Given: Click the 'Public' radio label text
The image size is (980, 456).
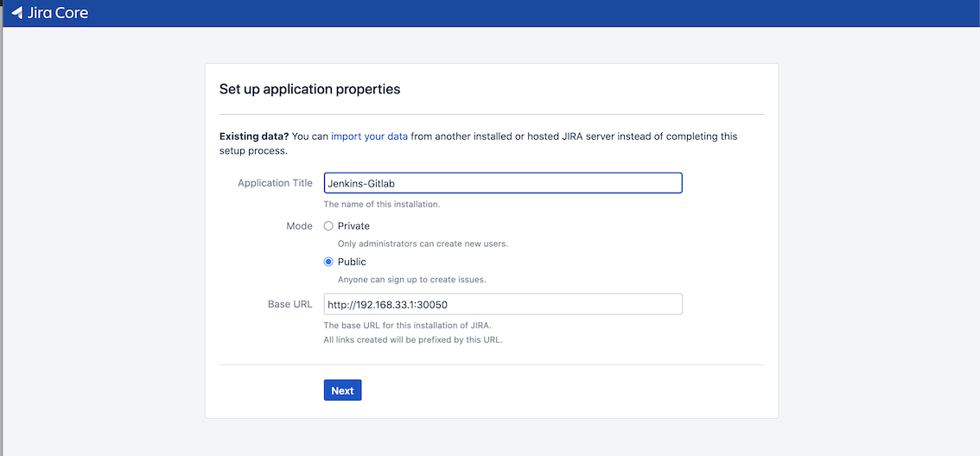Looking at the screenshot, I should [352, 262].
